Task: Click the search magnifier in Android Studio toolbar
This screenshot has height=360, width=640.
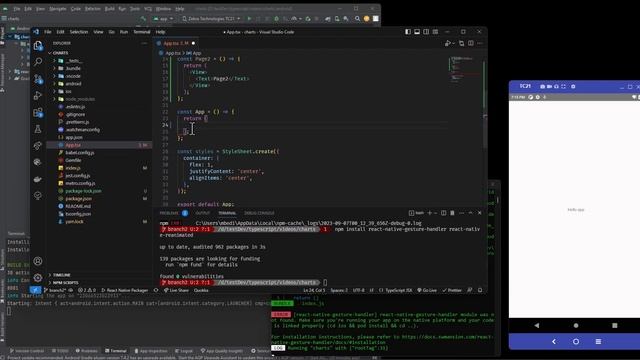Action: 357,18
